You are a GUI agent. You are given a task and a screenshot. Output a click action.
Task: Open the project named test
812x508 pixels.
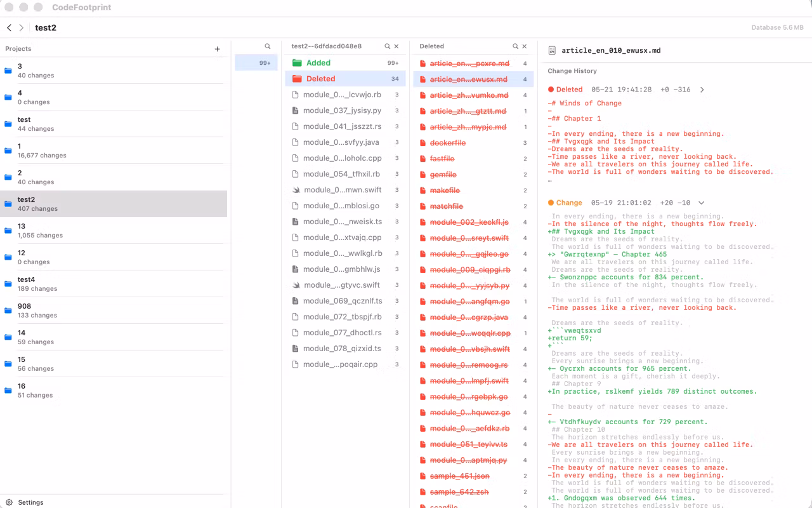click(114, 124)
